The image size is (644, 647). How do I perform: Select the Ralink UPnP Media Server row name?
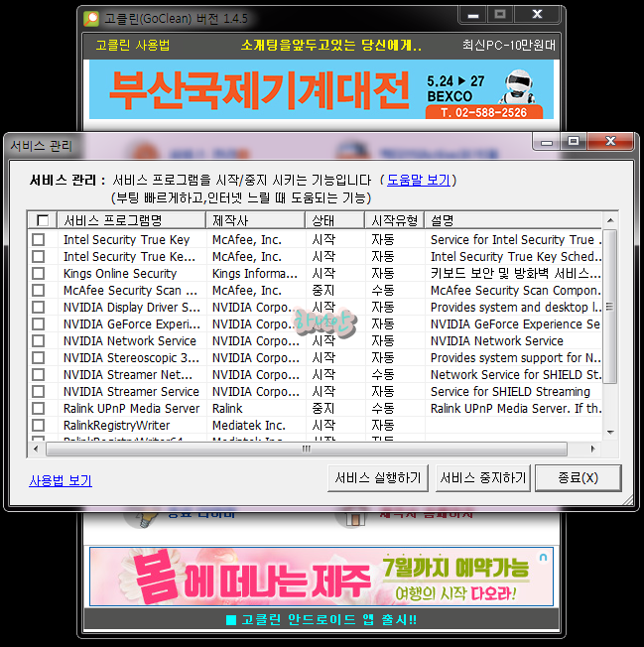132,409
